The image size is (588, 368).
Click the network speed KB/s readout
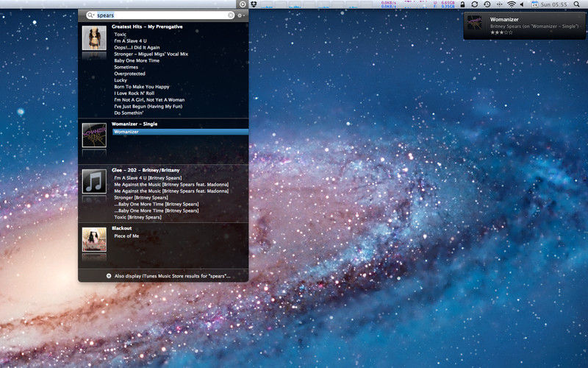[x=388, y=4]
